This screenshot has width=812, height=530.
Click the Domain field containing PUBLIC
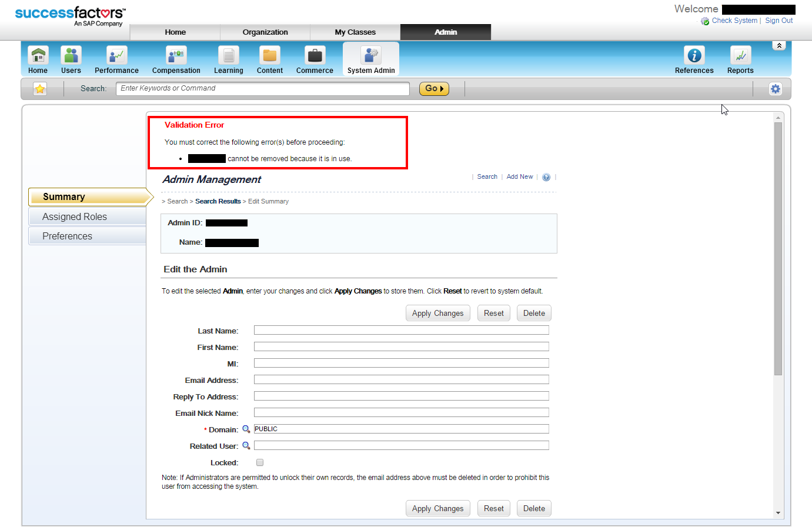point(402,429)
